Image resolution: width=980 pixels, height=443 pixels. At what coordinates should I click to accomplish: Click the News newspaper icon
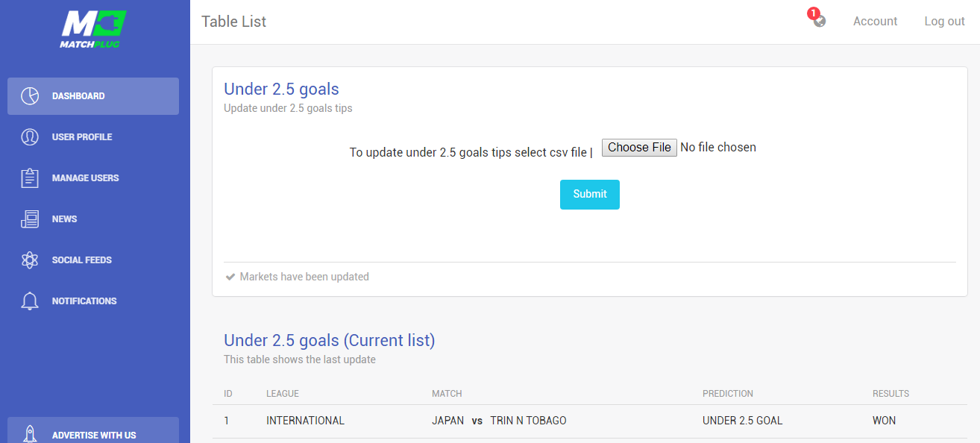click(x=30, y=219)
